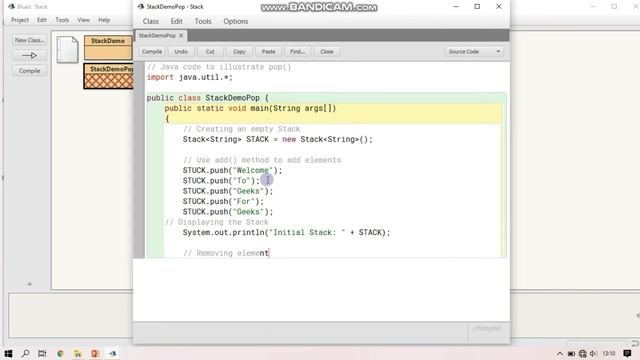The image size is (640, 360).
Task: Click the Close button in editor toolbar
Action: pos(327,52)
